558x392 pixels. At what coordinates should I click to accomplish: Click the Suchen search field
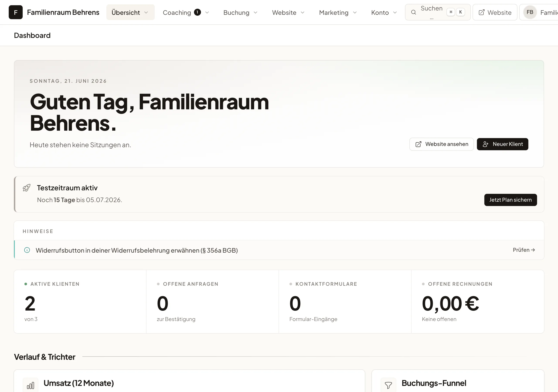(x=438, y=12)
